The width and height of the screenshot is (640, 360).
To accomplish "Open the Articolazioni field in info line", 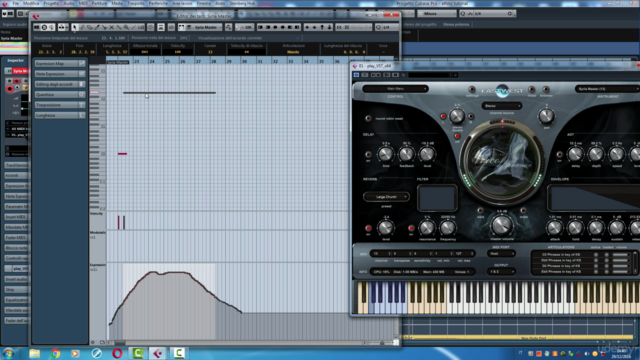I will tap(293, 52).
